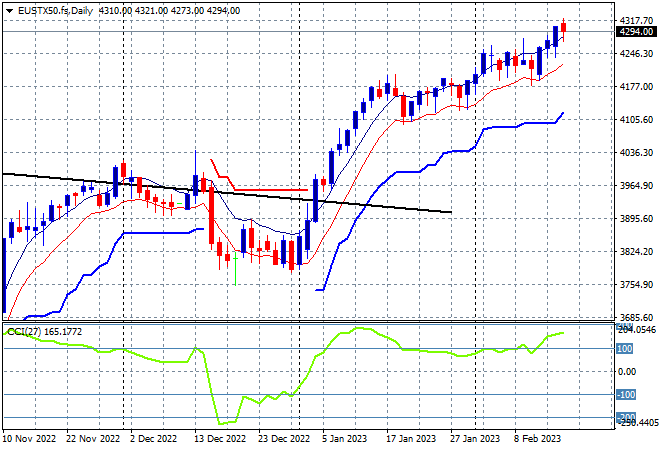Select the 27 Jan 2023 date label
660x450 pixels.
pyautogui.click(x=475, y=439)
